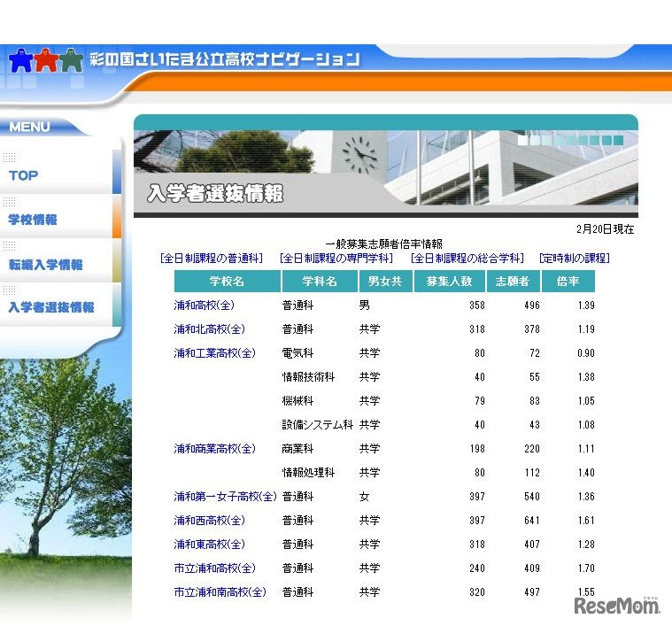Screen dimensions: 672x626
Task: Open 浦和第一女子高校(全) school link
Action: (x=225, y=497)
